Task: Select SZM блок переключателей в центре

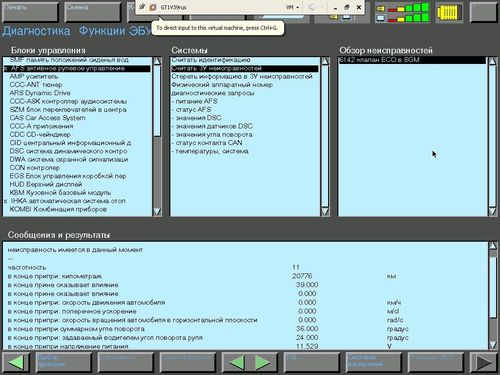Action: click(77, 110)
